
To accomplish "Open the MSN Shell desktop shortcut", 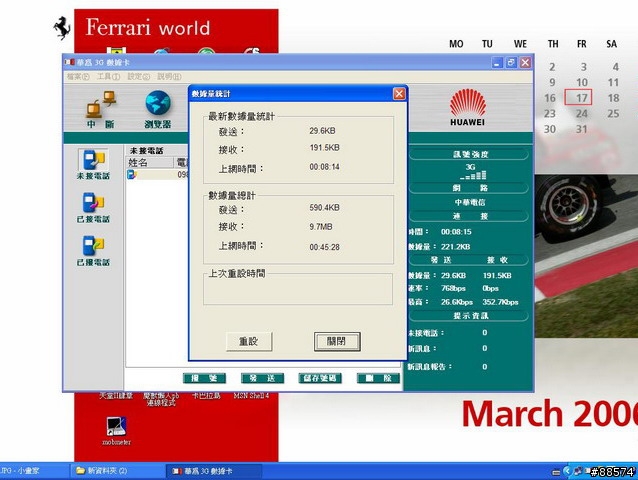I will coord(251,395).
